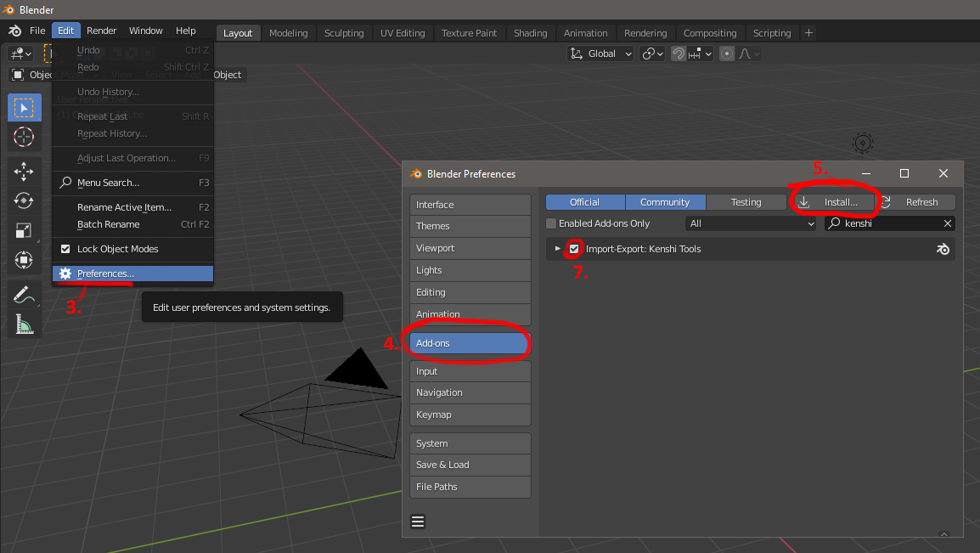
Task: Expand the Kenshi Tools add-on details
Action: coord(557,249)
